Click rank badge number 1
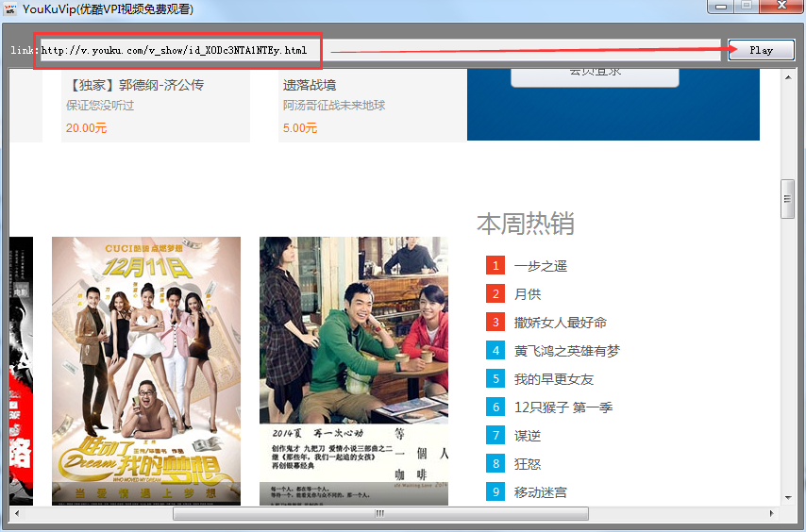The width and height of the screenshot is (806, 532). pos(495,265)
